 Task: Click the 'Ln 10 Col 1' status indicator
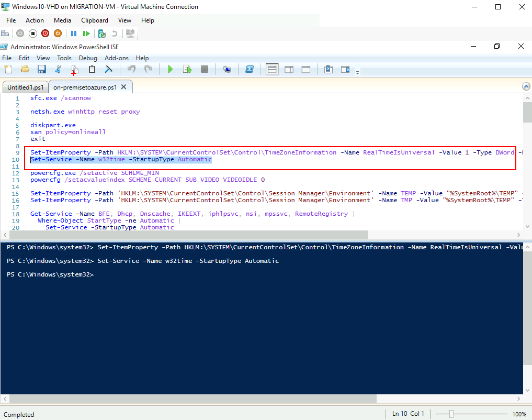[408, 414]
